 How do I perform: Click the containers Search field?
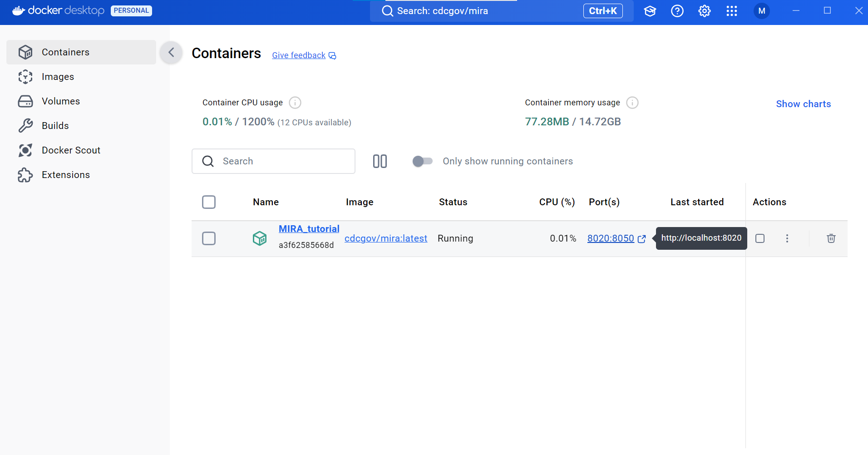click(273, 161)
